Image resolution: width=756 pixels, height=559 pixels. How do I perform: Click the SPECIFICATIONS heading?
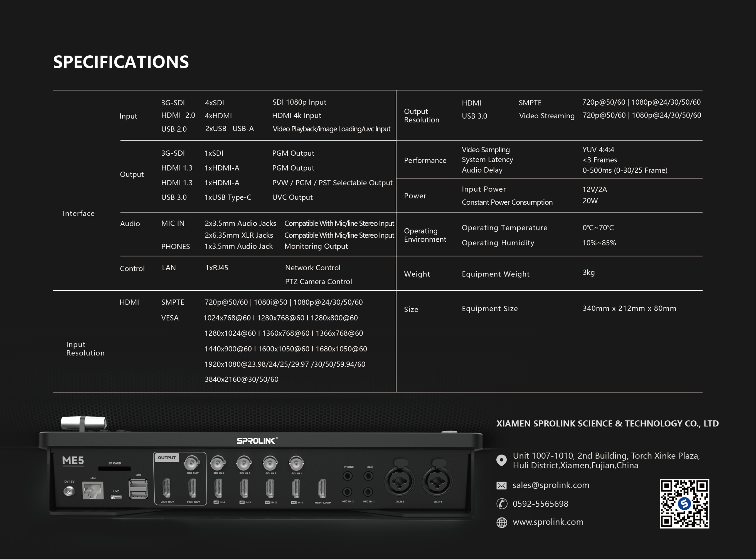pos(121,62)
